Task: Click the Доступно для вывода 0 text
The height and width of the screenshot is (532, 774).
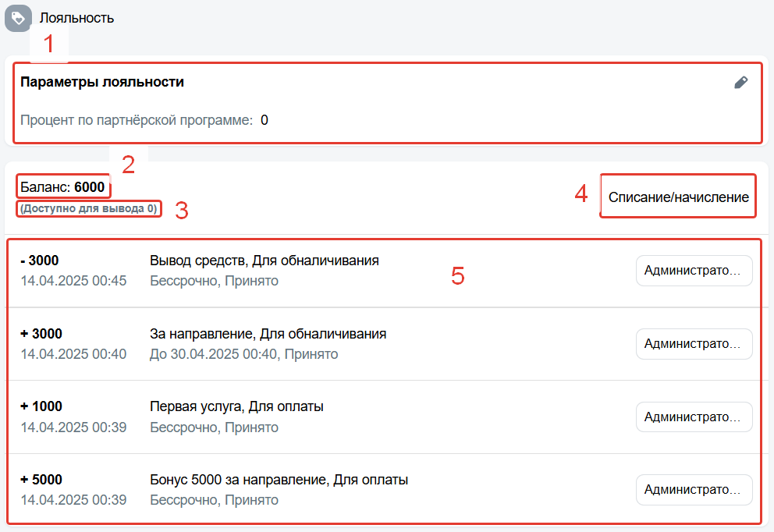Action: pyautogui.click(x=89, y=208)
